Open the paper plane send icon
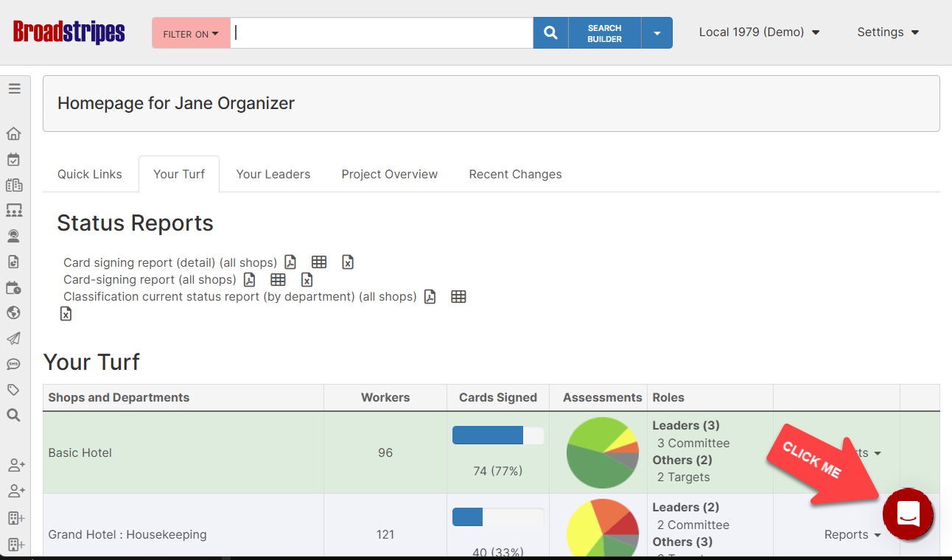The height and width of the screenshot is (560, 952). [13, 339]
